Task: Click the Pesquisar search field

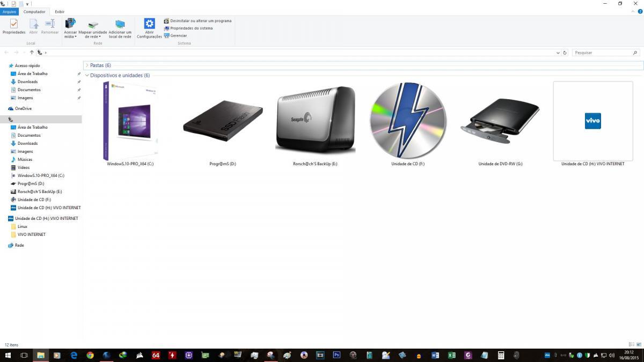Action: click(x=606, y=53)
